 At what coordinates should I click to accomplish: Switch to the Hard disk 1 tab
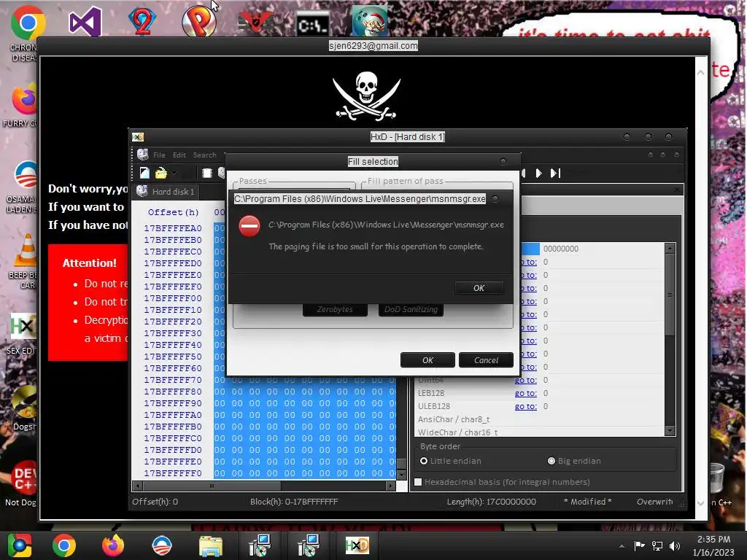click(166, 192)
